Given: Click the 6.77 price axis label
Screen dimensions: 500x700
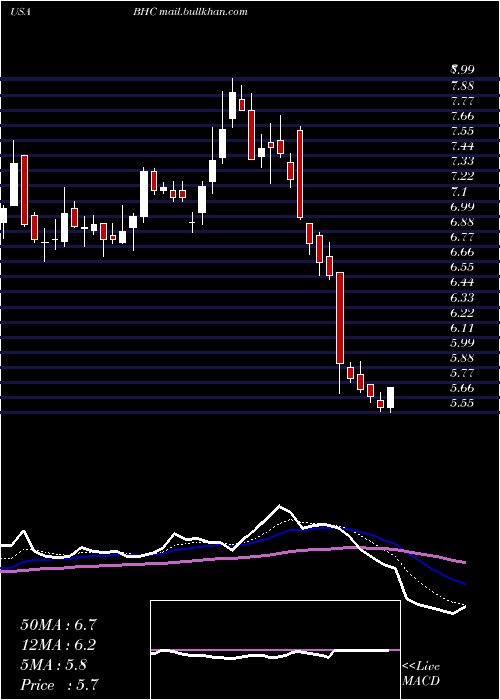Looking at the screenshot, I should 462,237.
